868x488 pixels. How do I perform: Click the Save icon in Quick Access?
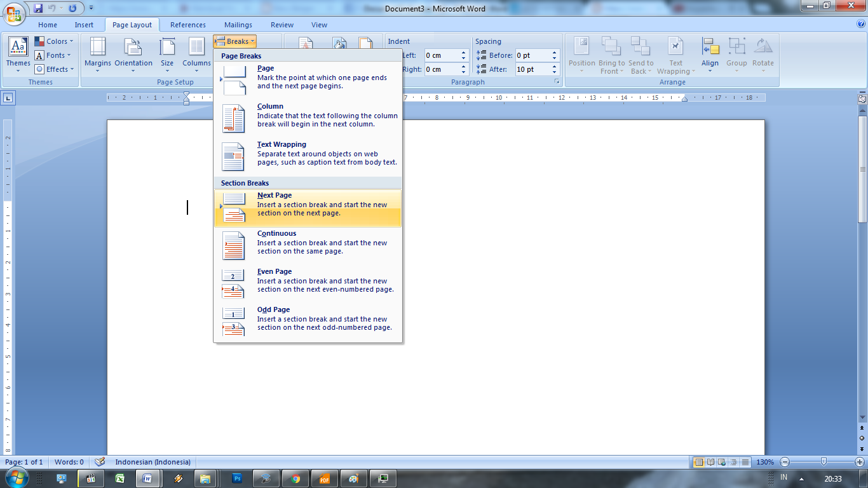(38, 8)
